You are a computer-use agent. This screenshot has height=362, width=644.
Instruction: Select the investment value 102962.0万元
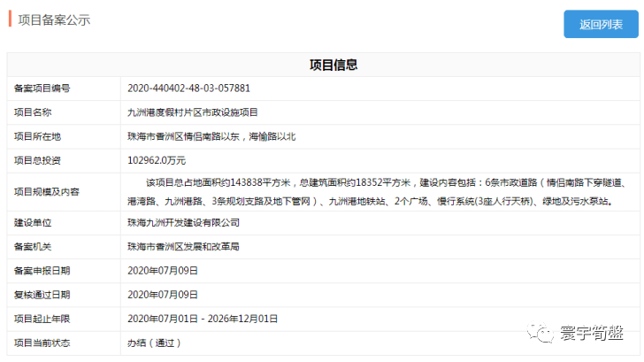pos(157,161)
